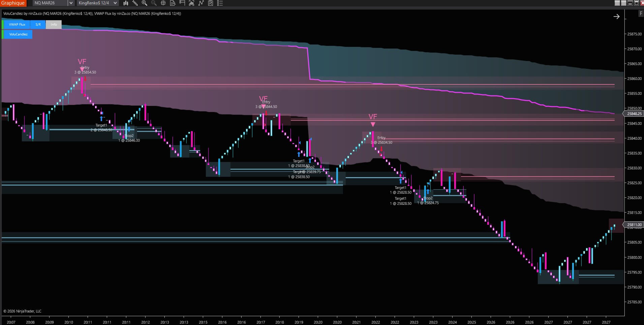Open the chart properties list icon
The image size is (644, 325).
(220, 3)
